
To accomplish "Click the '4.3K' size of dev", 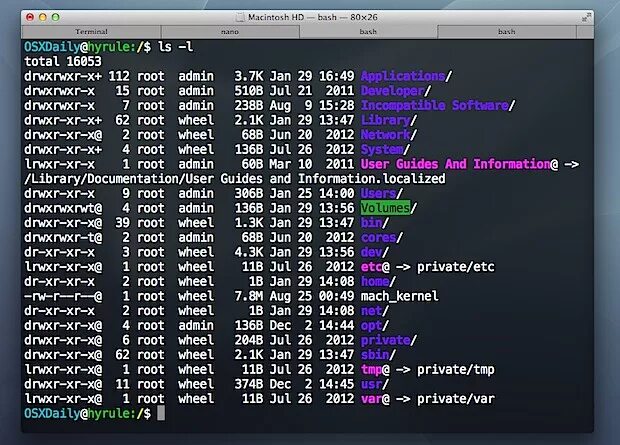I will [x=249, y=252].
